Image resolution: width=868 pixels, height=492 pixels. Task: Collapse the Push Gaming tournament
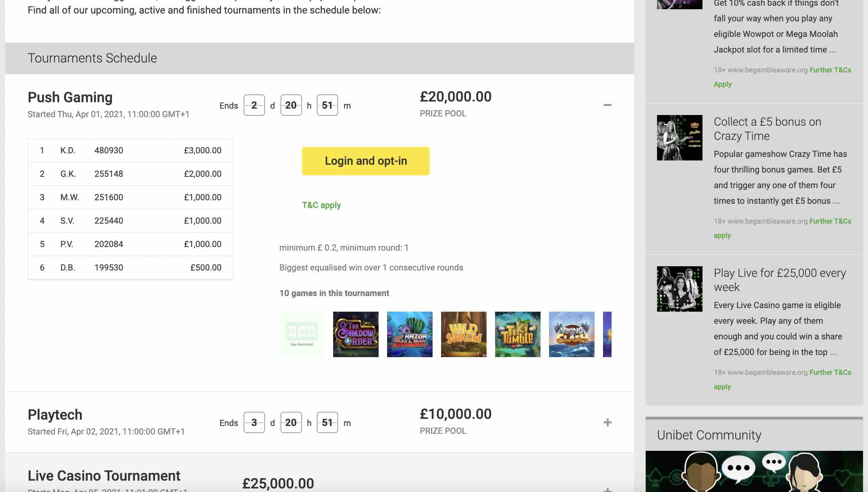pyautogui.click(x=607, y=105)
